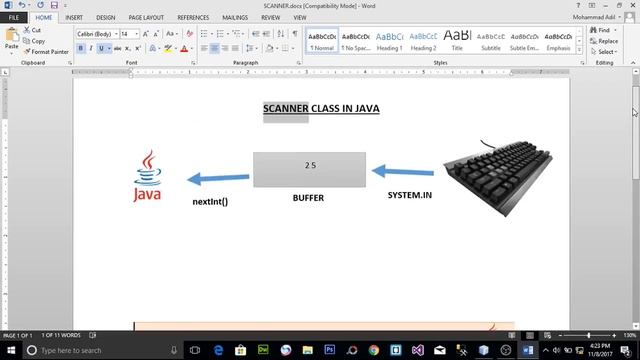Toggle Italic formatting
This screenshot has width=640, height=360.
pyautogui.click(x=91, y=48)
